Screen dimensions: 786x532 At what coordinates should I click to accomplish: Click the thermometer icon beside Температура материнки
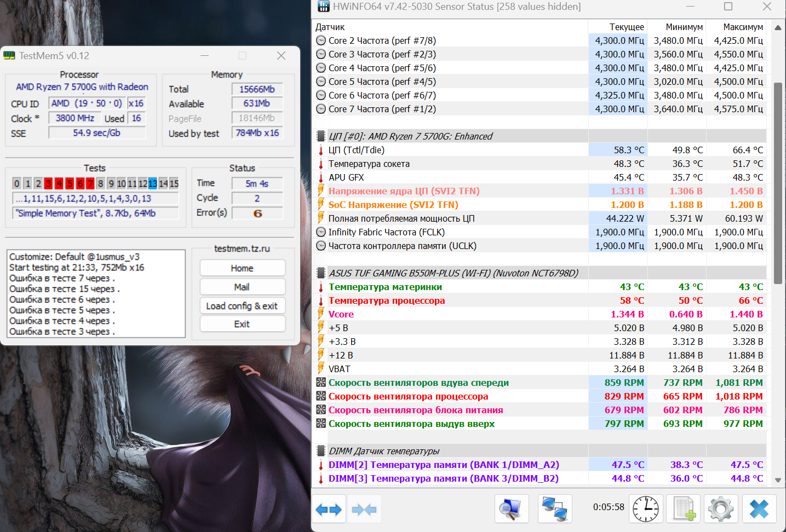click(321, 287)
